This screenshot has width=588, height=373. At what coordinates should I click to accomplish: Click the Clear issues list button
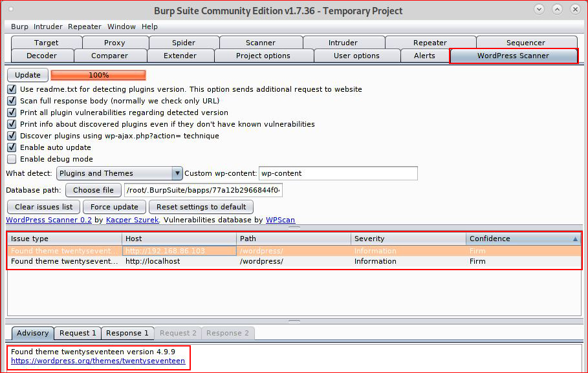click(43, 207)
